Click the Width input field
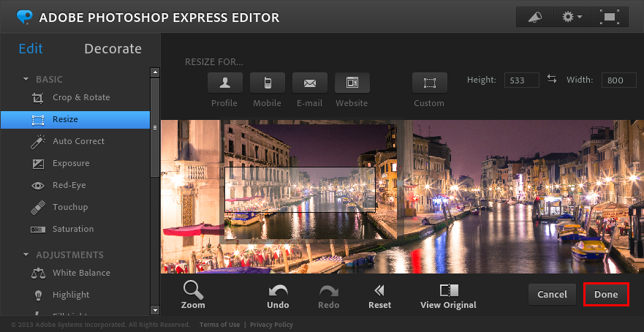Screen dimensions: 644x332 (619, 80)
